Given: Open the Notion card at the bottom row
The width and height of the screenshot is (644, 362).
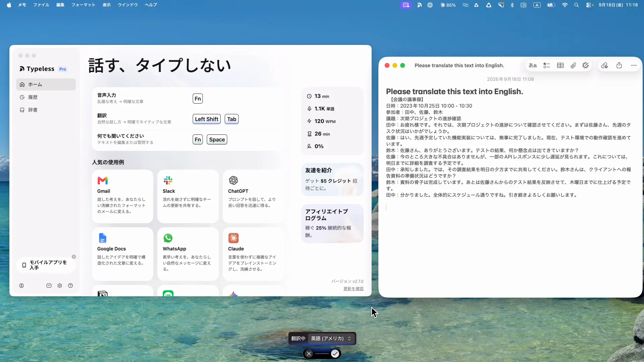Looking at the screenshot, I should coord(122,291).
